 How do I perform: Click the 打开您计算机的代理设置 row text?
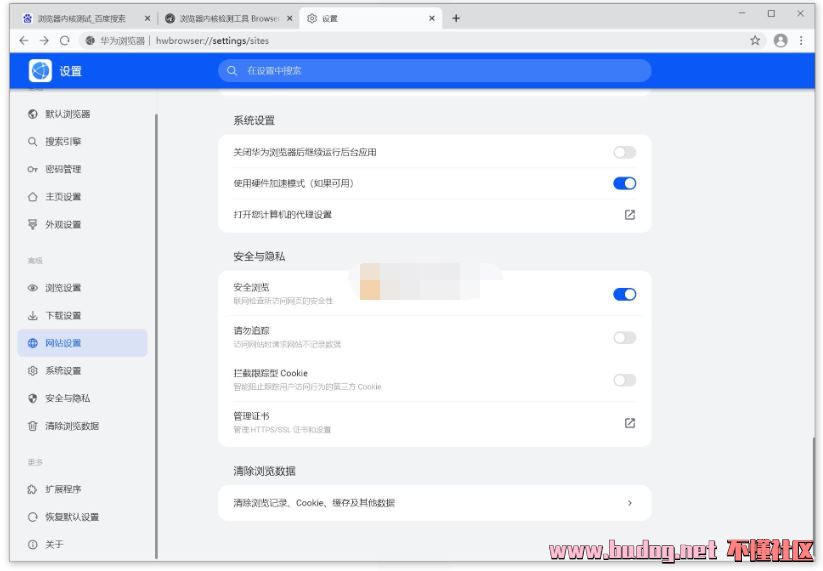click(282, 215)
